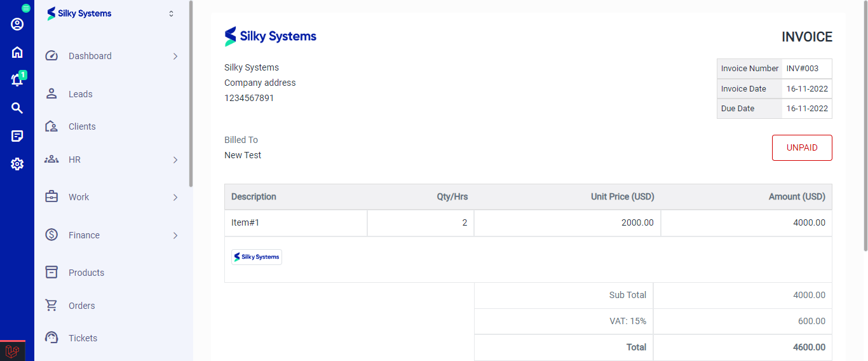The width and height of the screenshot is (868, 361).
Task: Click the Due Date value 16-11-2022
Action: [807, 108]
